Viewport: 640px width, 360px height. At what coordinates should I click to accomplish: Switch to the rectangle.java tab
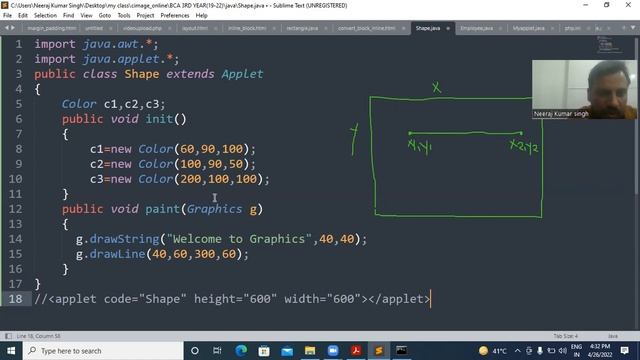tap(302, 28)
